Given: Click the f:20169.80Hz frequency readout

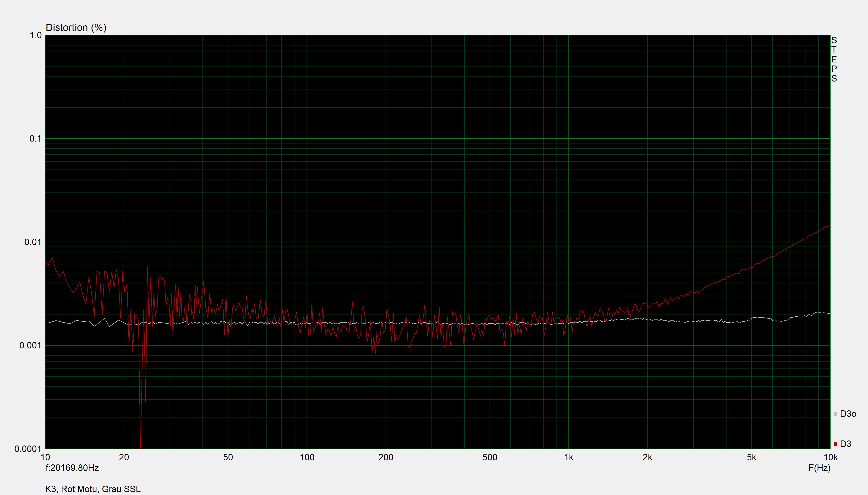Looking at the screenshot, I should (72, 468).
